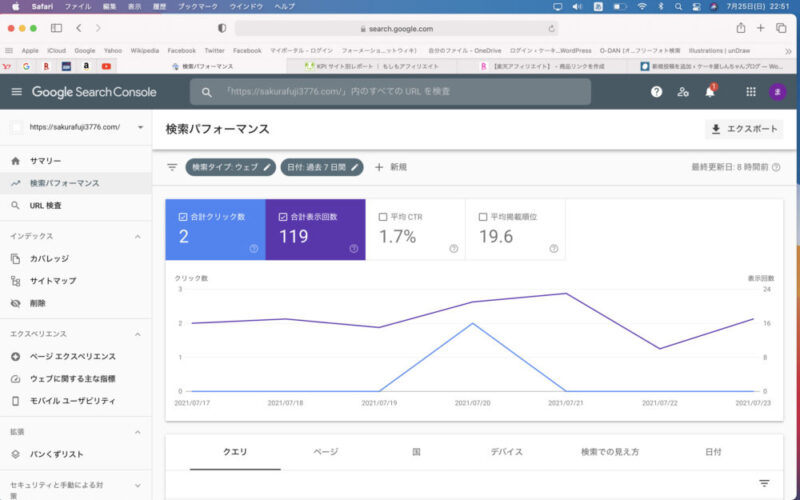Show help for last updated time
This screenshot has height=500, width=800.
coord(776,167)
